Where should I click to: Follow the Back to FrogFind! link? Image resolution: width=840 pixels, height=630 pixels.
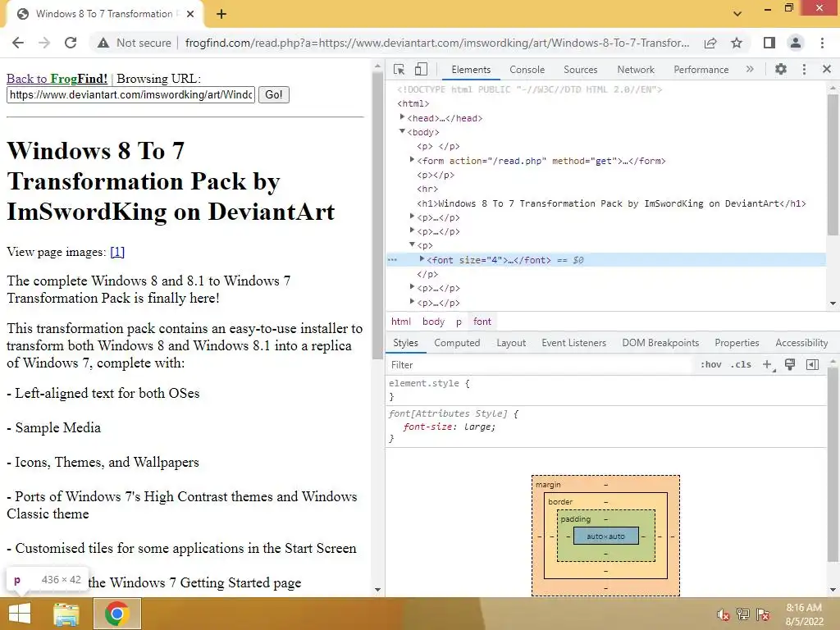[x=57, y=79]
